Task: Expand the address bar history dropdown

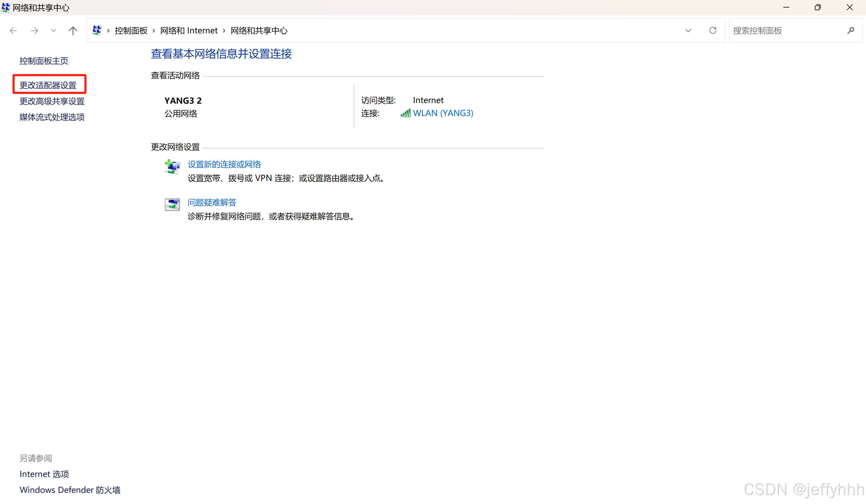Action: pos(688,31)
